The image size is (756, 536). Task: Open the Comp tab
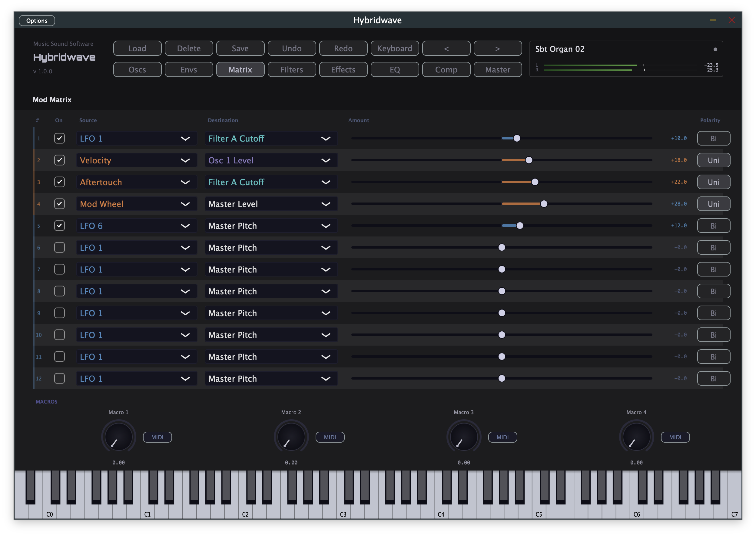point(446,70)
